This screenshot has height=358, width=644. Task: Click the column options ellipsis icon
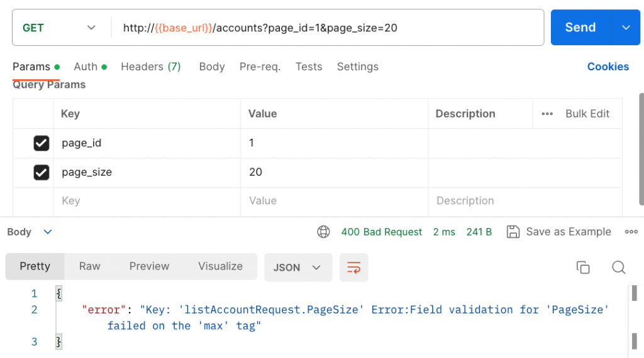(x=547, y=114)
